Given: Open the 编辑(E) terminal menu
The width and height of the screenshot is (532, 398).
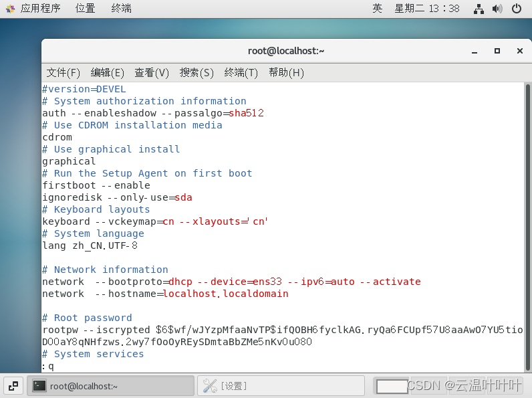Looking at the screenshot, I should 107,73.
